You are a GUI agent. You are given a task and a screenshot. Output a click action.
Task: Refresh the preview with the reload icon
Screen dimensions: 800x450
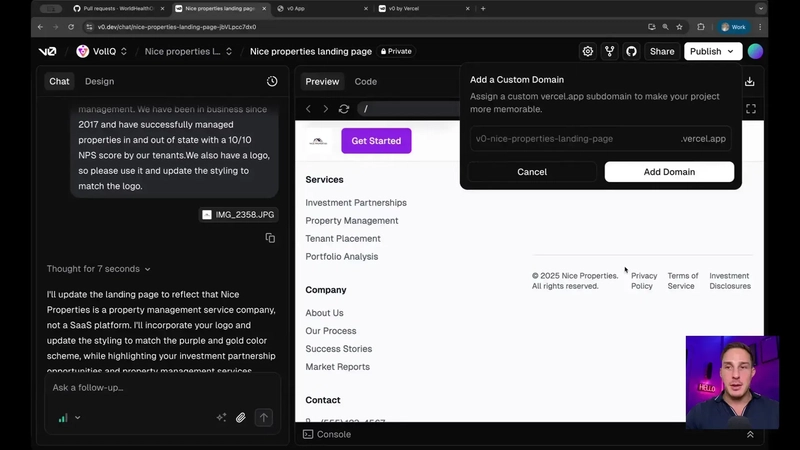tap(344, 109)
